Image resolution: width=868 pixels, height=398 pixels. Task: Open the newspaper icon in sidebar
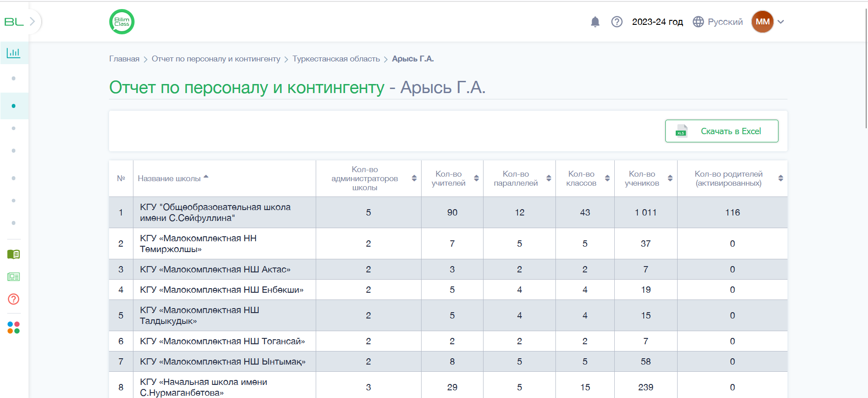coord(14,277)
